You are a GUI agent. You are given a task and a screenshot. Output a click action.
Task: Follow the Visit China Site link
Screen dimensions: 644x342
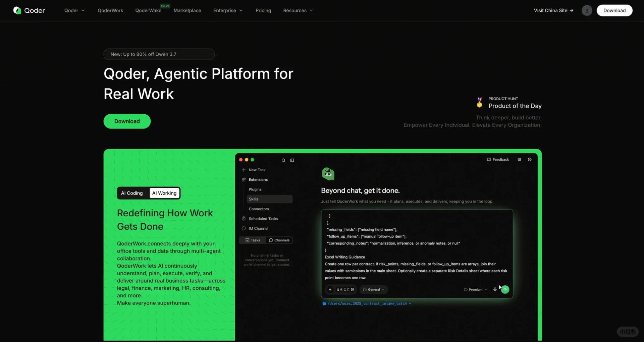(553, 10)
